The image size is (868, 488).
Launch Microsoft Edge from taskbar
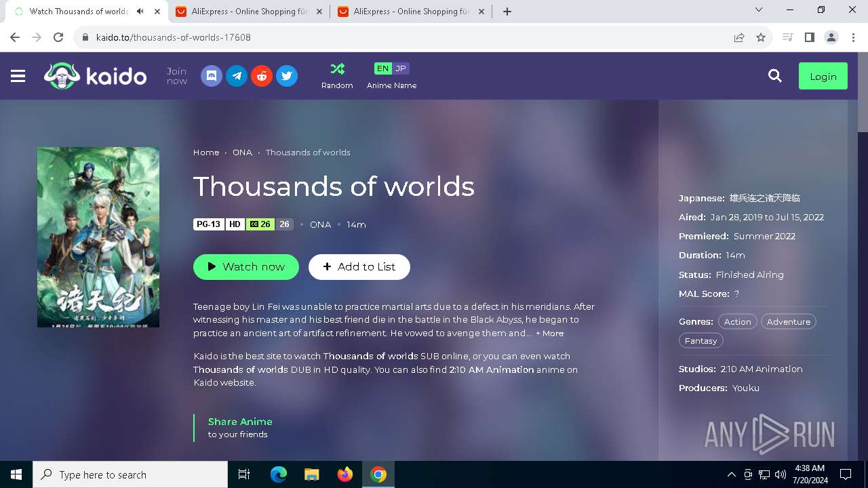279,474
